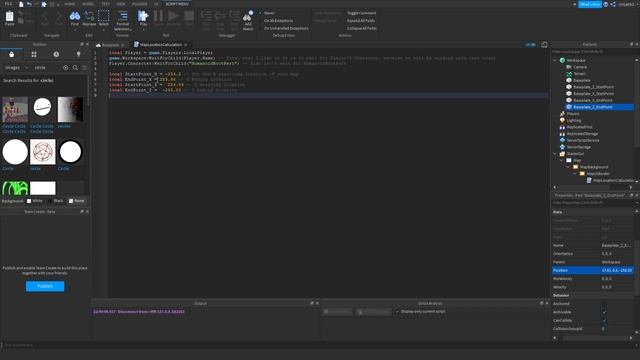
Task: Click the Terrain icon in Explorer
Action: coord(569,74)
